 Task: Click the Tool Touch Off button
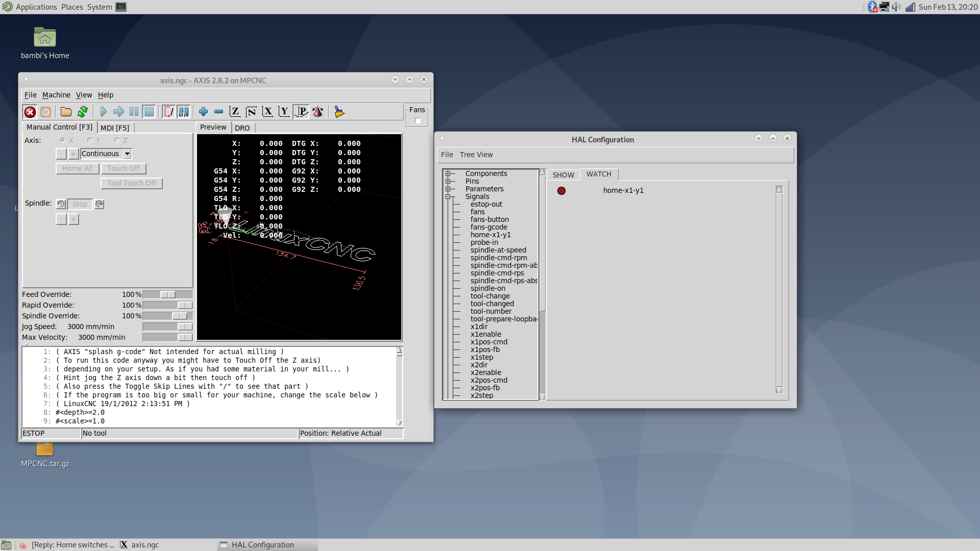pyautogui.click(x=132, y=183)
